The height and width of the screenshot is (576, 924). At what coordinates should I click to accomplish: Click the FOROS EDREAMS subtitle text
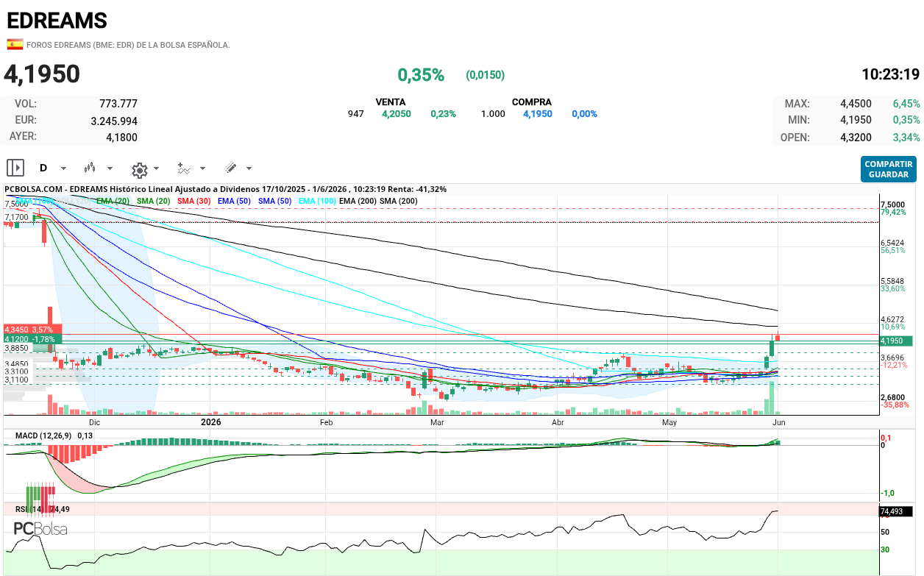(128, 45)
